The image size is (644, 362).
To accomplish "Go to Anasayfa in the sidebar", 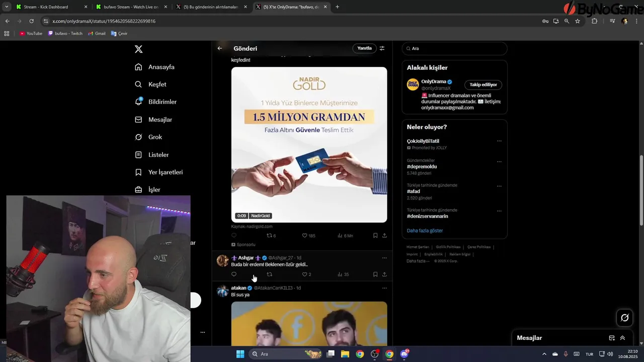I will [x=155, y=67].
